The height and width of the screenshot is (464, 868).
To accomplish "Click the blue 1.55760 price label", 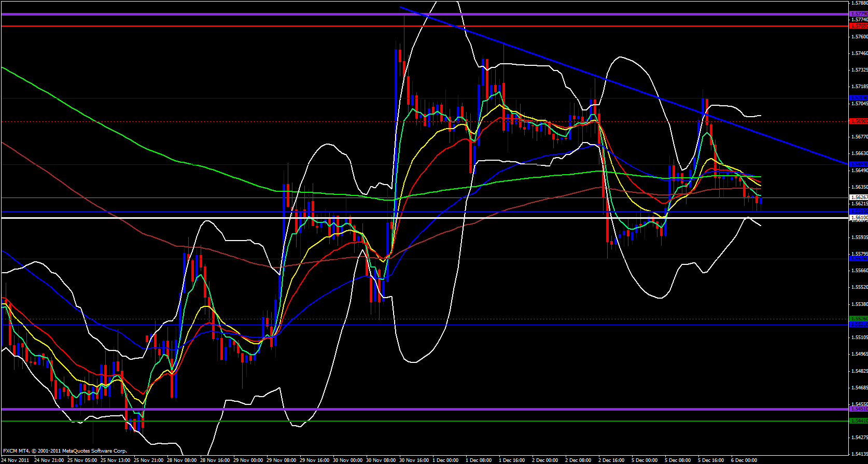I will 859,259.
